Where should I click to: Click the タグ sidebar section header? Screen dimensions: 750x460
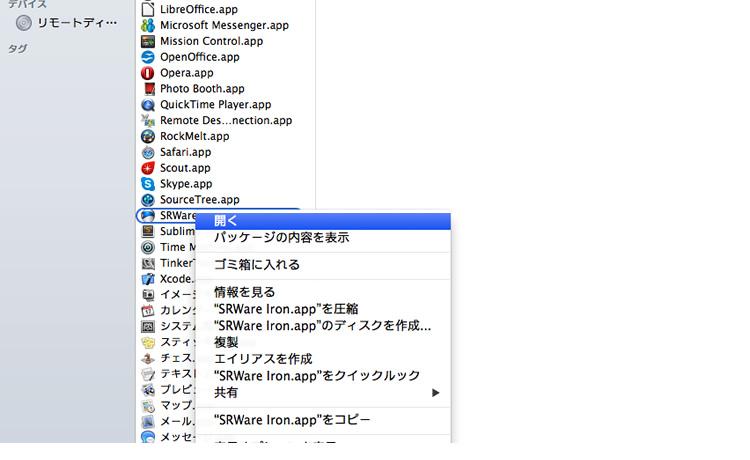(x=18, y=48)
